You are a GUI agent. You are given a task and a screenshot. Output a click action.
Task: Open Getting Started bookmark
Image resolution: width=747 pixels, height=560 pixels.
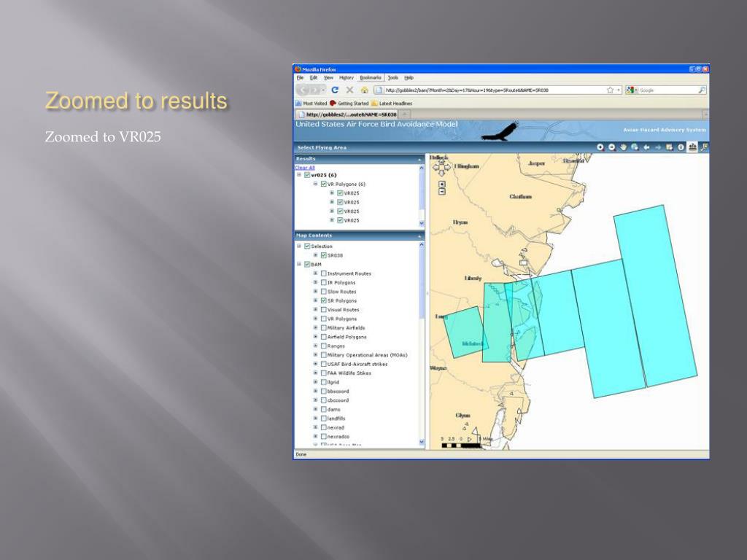349,104
